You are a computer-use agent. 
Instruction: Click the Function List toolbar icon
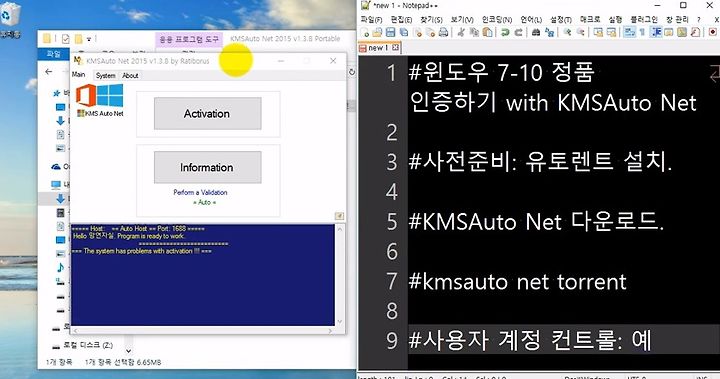coord(695,32)
